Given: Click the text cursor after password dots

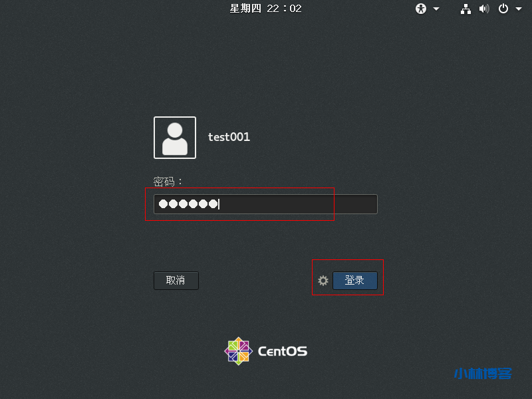Looking at the screenshot, I should [219, 204].
